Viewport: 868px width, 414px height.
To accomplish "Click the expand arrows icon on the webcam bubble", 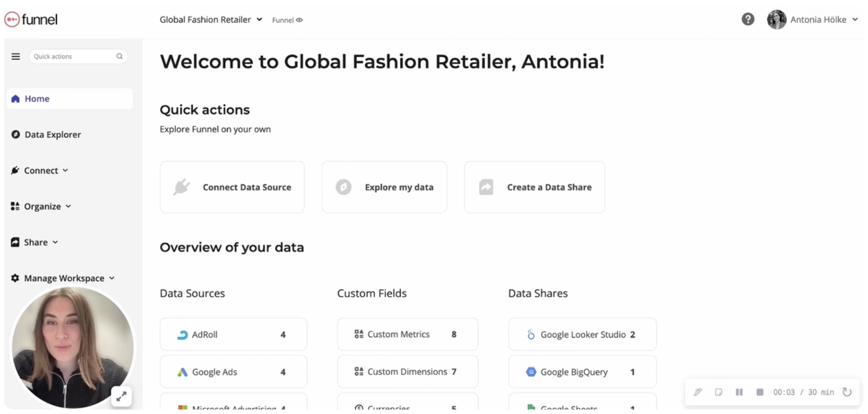I will coord(121,396).
